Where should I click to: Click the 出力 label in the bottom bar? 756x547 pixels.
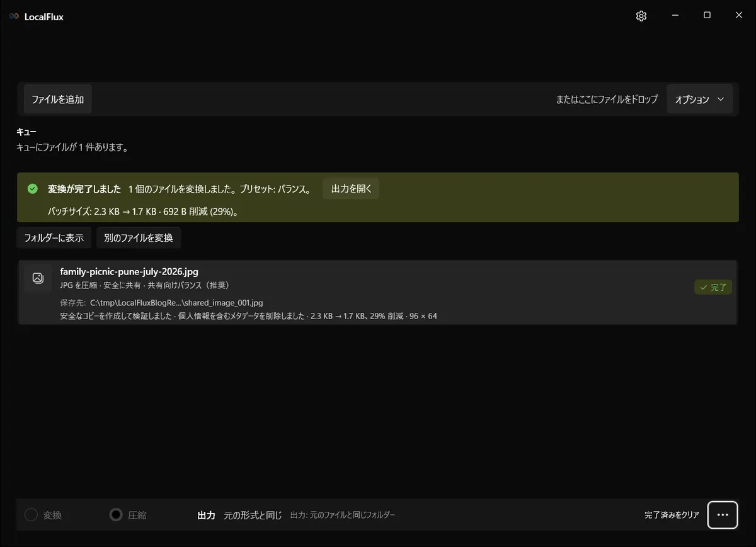click(207, 515)
